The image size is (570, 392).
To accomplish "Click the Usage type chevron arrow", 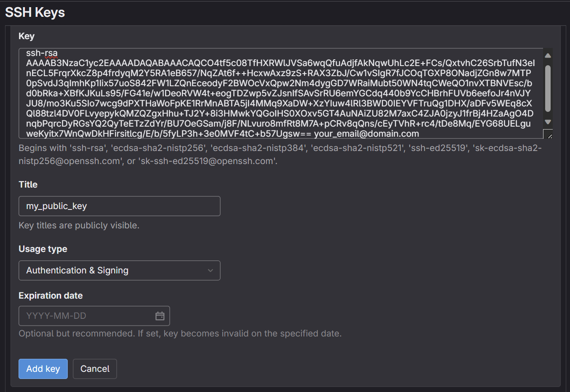I will tap(210, 270).
